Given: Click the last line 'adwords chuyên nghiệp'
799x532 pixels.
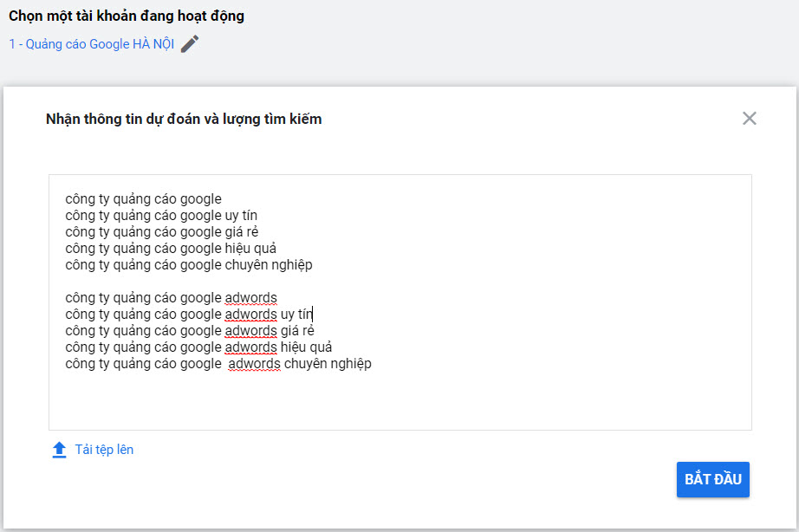Looking at the screenshot, I should 218,364.
